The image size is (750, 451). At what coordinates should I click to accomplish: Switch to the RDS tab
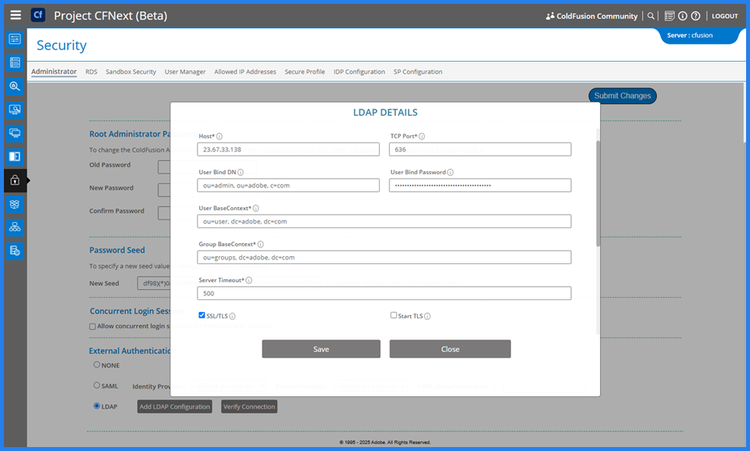[91, 72]
